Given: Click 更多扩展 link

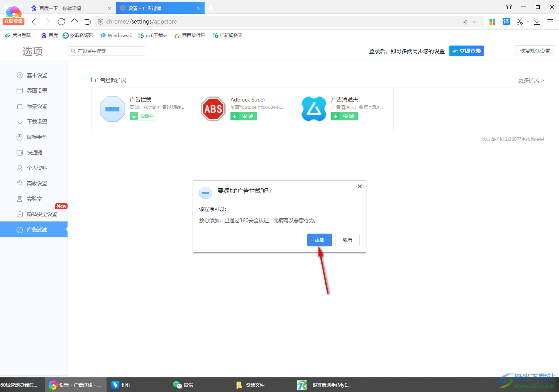Looking at the screenshot, I should 531,80.
